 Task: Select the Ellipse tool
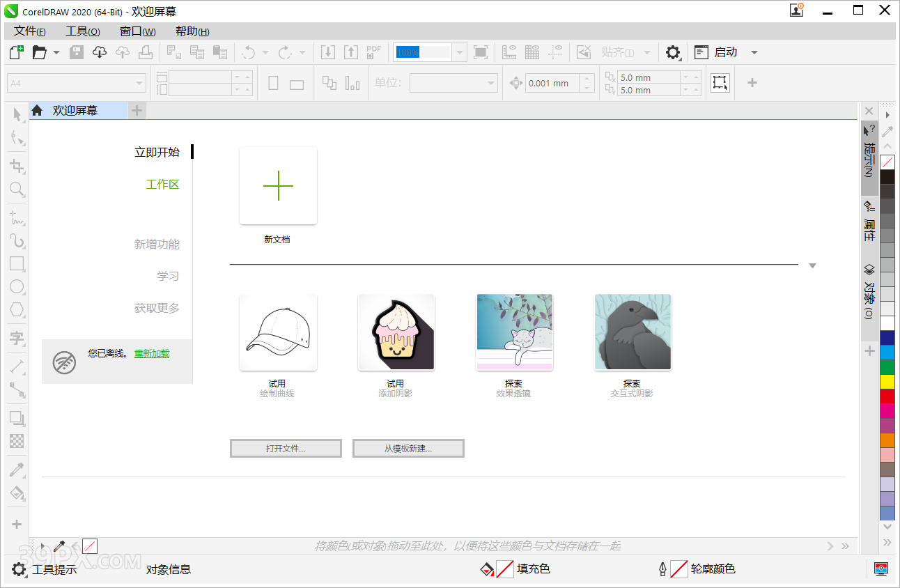[x=17, y=286]
